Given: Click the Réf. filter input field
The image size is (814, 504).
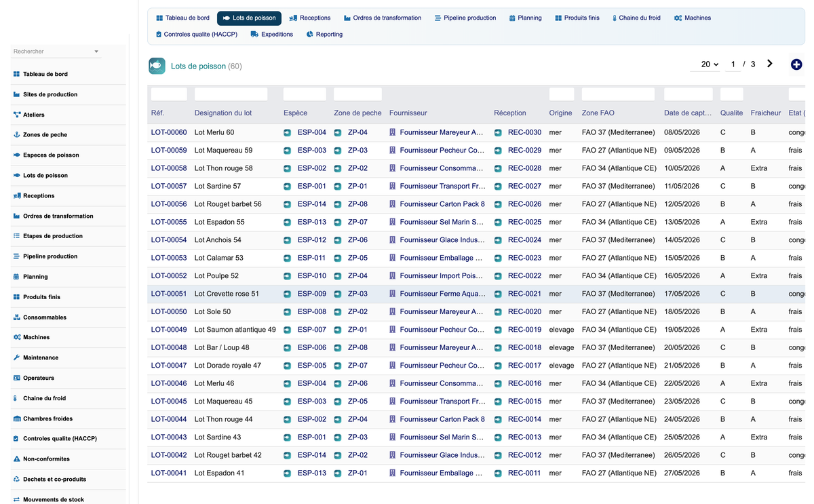Looking at the screenshot, I should (x=169, y=94).
